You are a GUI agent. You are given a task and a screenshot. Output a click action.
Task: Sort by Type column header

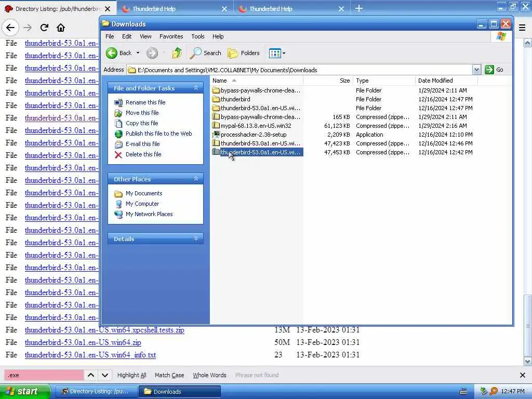(384, 81)
